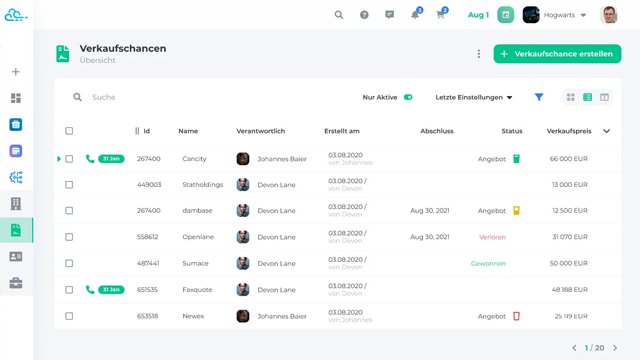Expand the column chevron after Verkaufspreis
Image resolution: width=640 pixels, height=360 pixels.
(x=607, y=131)
